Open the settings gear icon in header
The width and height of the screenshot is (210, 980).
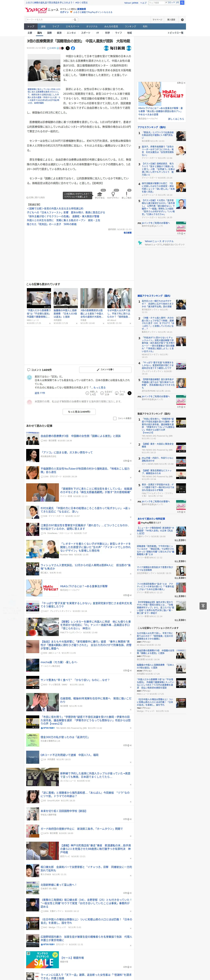pyautogui.click(x=182, y=20)
